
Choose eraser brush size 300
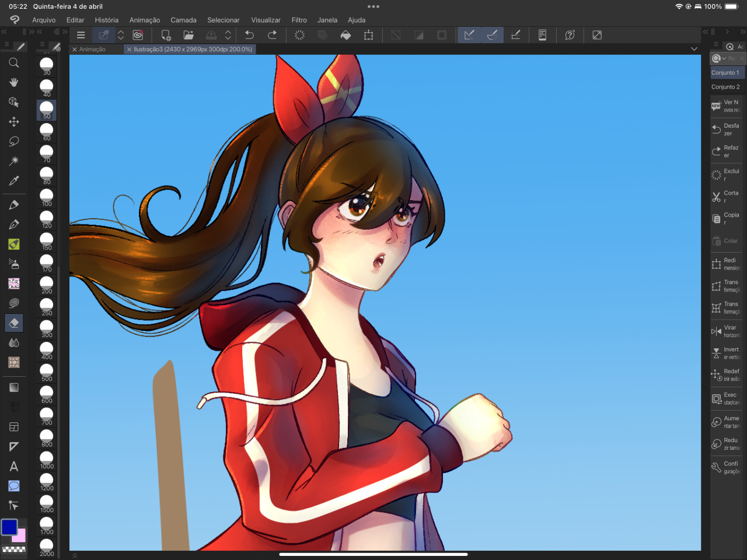47,328
